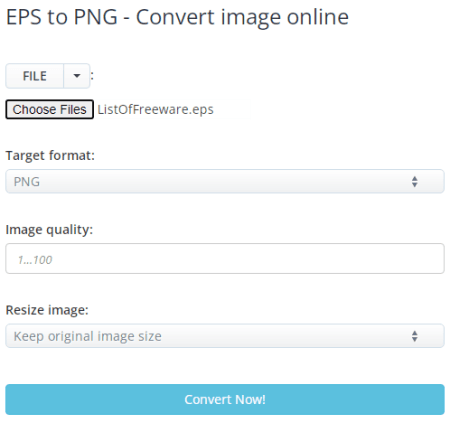Click the 1...100 placeholder text
Viewport: 450px width, 423px height.
pos(35,260)
